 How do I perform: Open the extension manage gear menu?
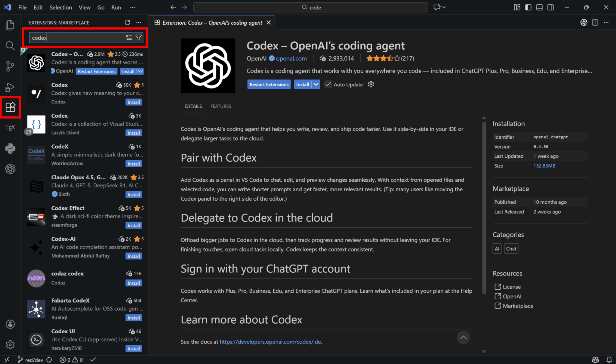(371, 85)
